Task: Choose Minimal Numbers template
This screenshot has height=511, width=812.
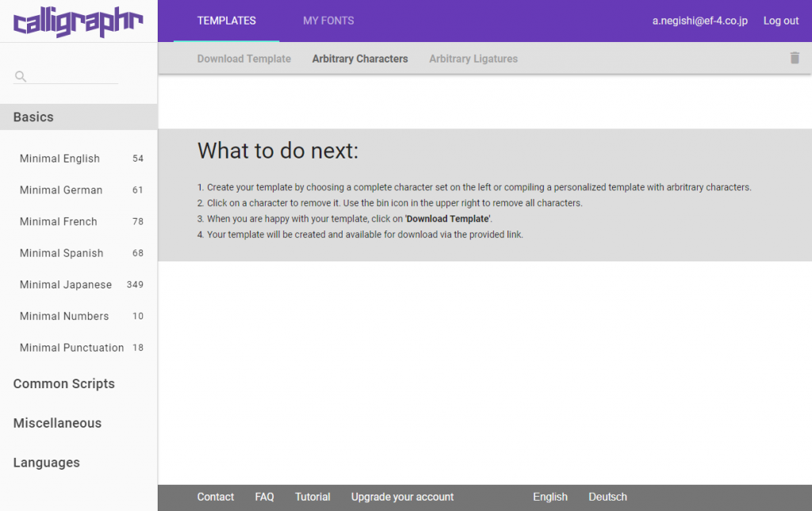Action: coord(64,316)
